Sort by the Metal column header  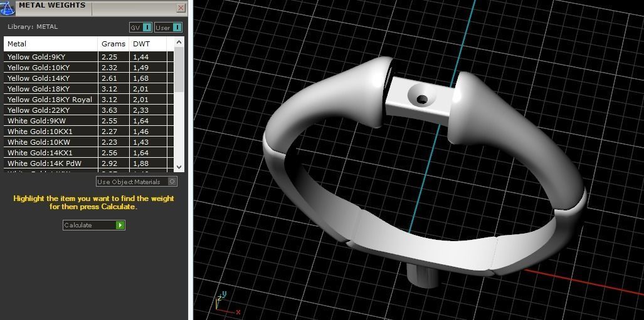click(x=51, y=43)
